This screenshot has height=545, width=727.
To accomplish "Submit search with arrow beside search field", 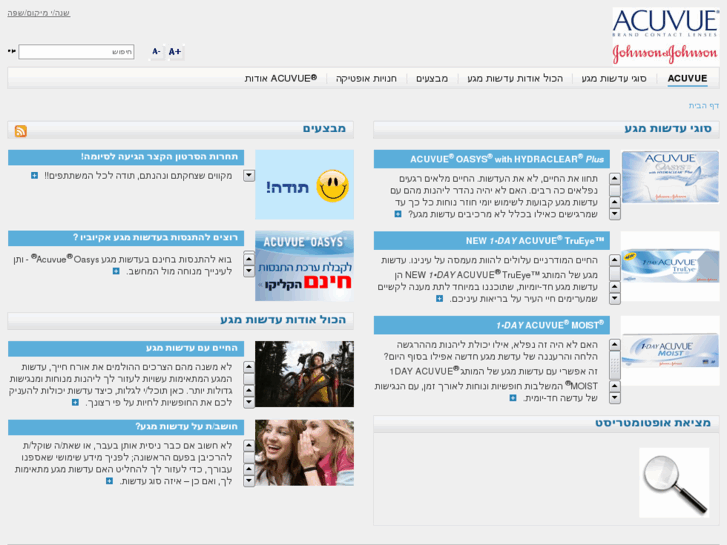I will click(x=12, y=51).
